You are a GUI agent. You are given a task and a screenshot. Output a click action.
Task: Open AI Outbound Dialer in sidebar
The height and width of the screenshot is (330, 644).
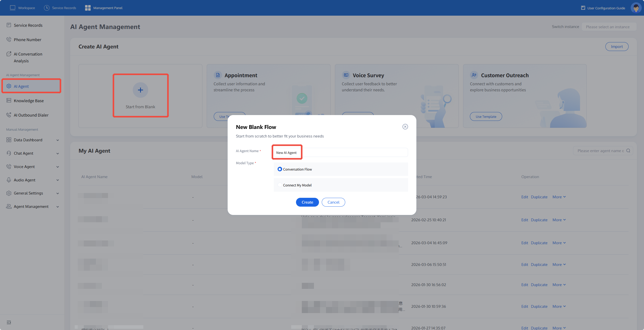31,115
